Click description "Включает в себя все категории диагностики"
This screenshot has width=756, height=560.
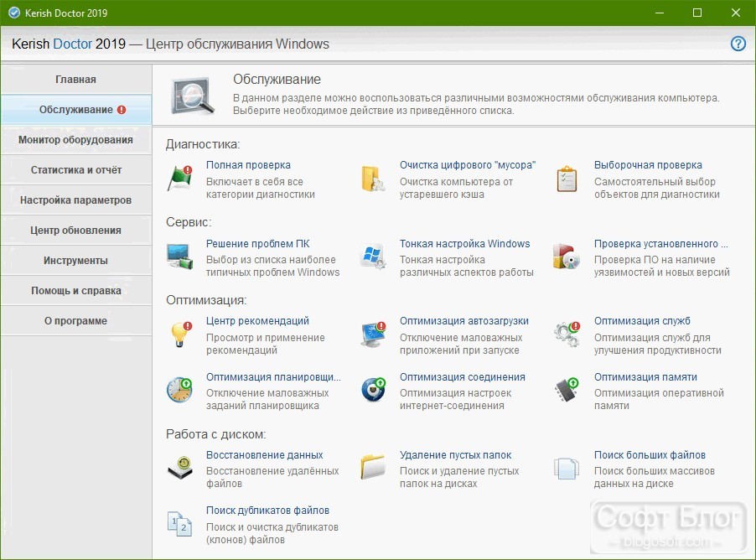261,188
